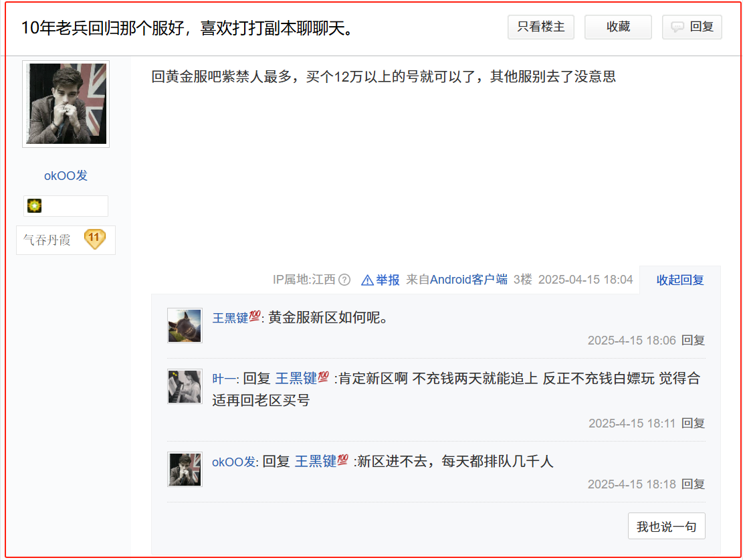Image resolution: width=743 pixels, height=560 pixels.
Task: Click okOO发's large profile avatar
Action: click(x=66, y=104)
